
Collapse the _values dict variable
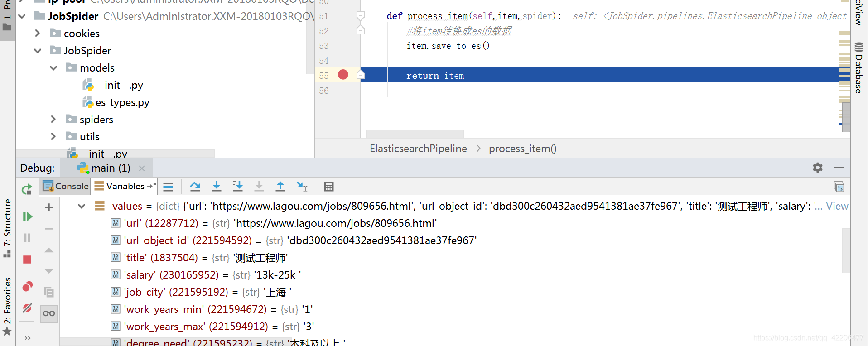pyautogui.click(x=82, y=206)
